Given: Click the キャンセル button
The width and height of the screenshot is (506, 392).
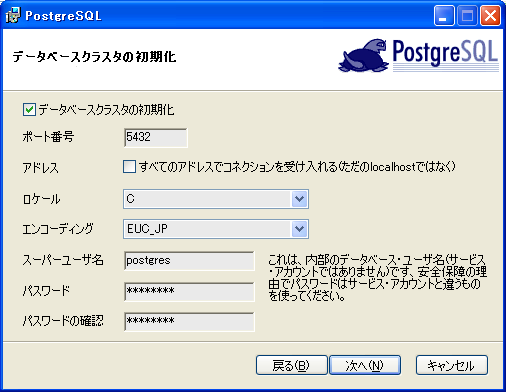Looking at the screenshot, I should click(x=452, y=365).
